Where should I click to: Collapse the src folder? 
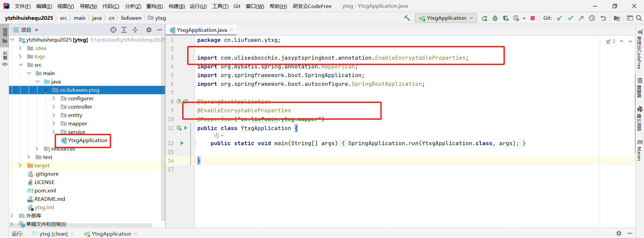point(20,65)
